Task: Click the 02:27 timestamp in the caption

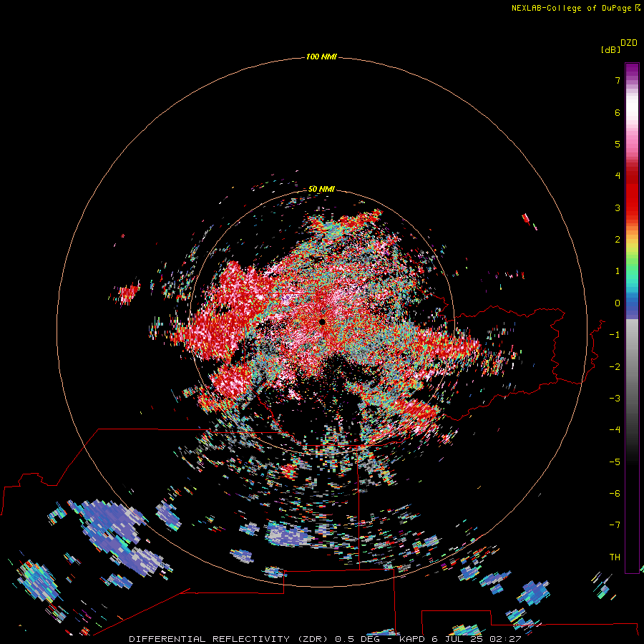Action: tap(506, 639)
